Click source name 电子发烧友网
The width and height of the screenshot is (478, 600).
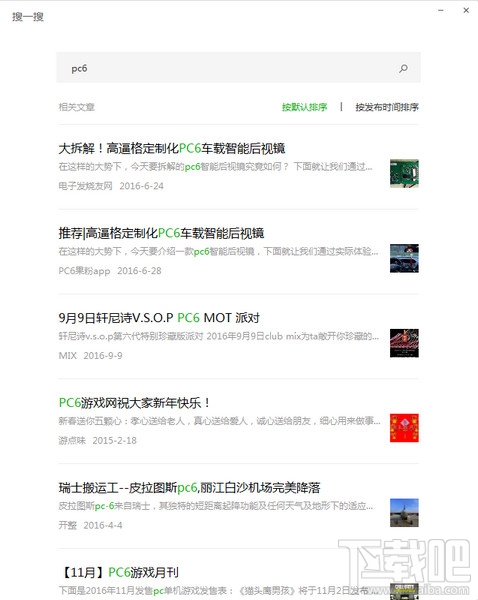tap(85, 186)
